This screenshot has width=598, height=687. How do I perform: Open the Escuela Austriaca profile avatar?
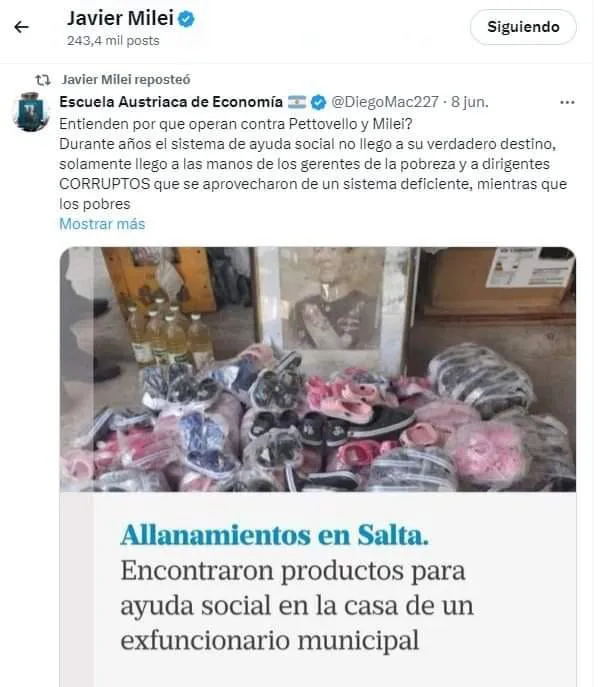pos(31,112)
